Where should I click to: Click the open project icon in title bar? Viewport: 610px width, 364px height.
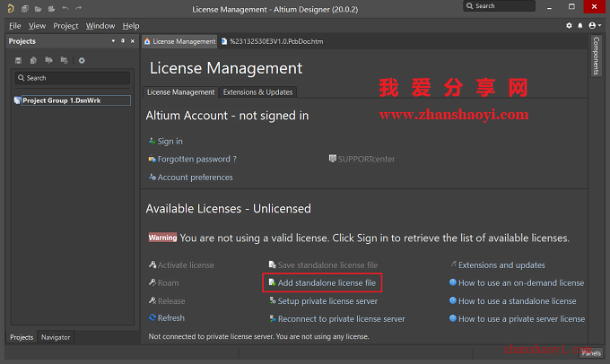click(51, 8)
